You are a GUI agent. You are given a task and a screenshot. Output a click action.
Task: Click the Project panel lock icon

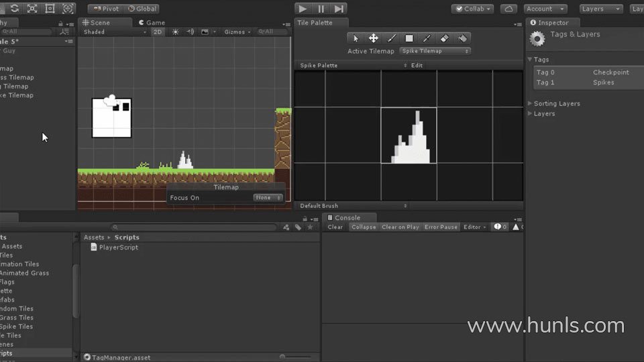pos(305,219)
